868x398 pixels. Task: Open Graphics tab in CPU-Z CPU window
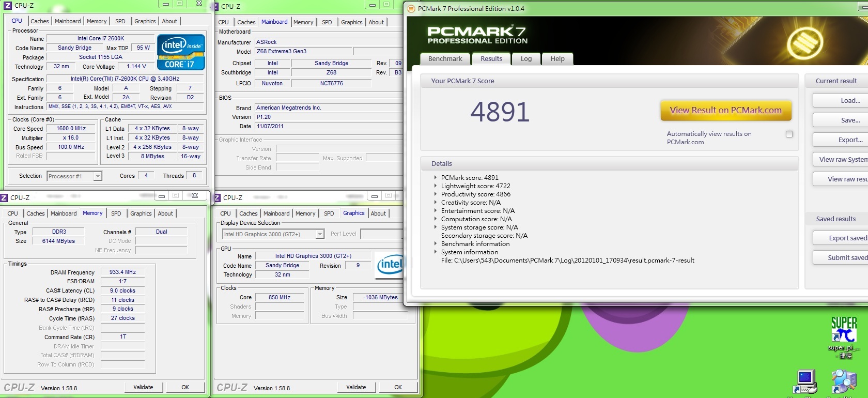coord(145,21)
